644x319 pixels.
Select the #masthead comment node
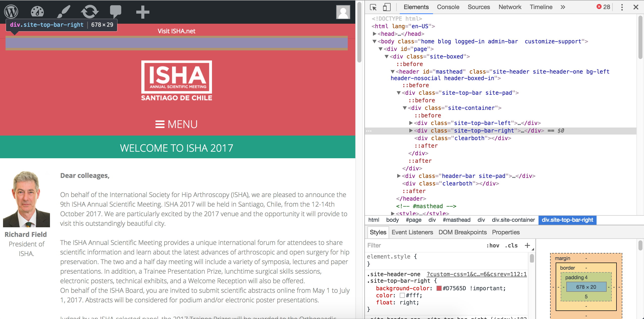click(426, 206)
